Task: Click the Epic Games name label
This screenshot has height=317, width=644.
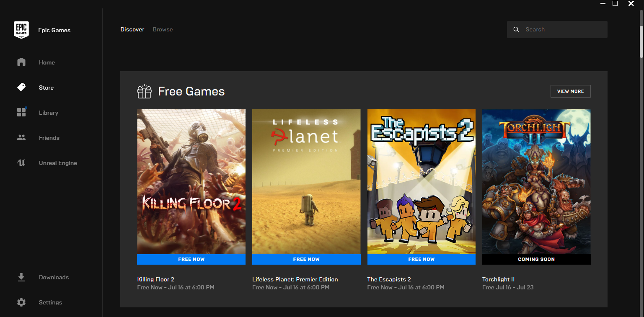Action: click(x=54, y=30)
